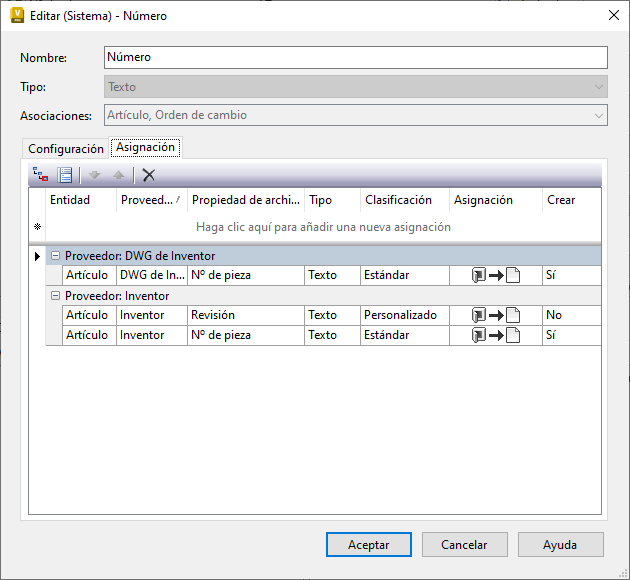630x580 pixels.
Task: Click the current row indicator arrow
Action: (x=37, y=256)
